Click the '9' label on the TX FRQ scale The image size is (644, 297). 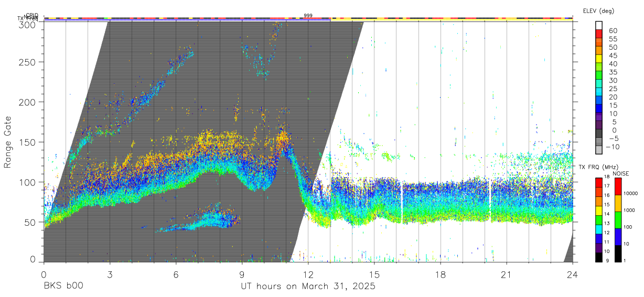[606, 260]
